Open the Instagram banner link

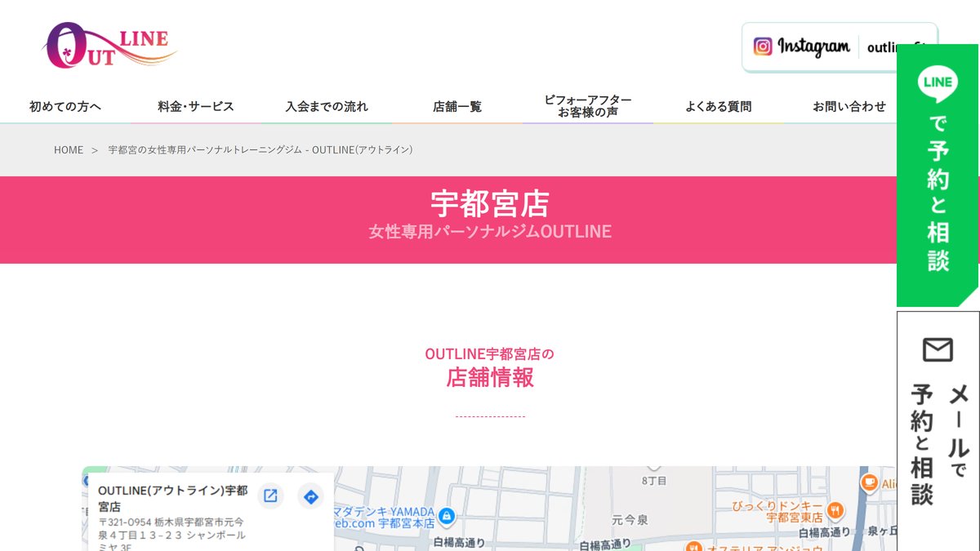[840, 47]
